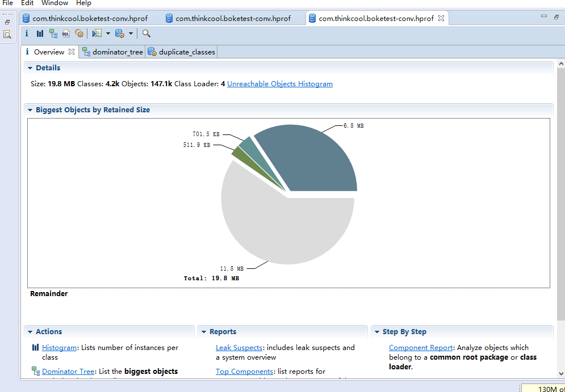
Task: Open the Unreachable Objects Histogram link
Action: coord(280,84)
